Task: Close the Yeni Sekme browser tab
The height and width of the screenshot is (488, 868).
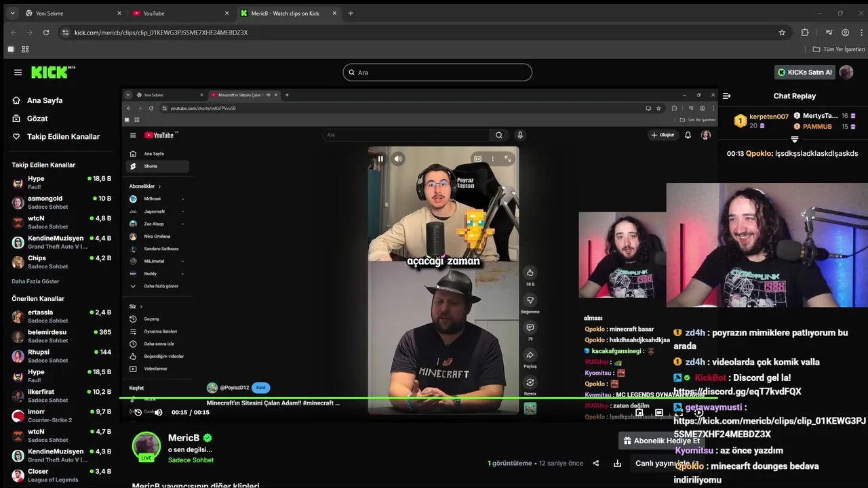Action: pyautogui.click(x=119, y=13)
